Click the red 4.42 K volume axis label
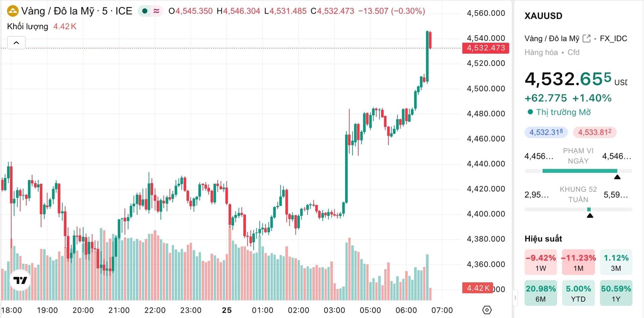 pyautogui.click(x=478, y=288)
